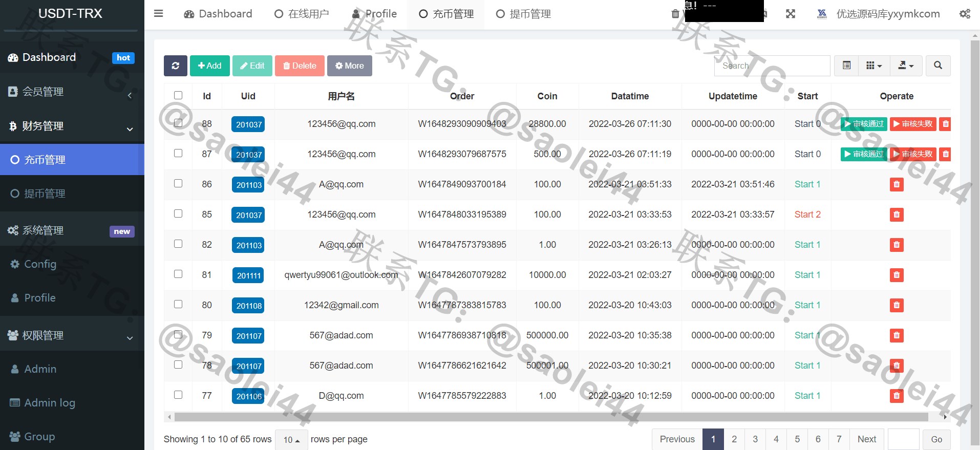The image size is (980, 450).
Task: Click the trash icon in top bar
Action: tap(675, 14)
